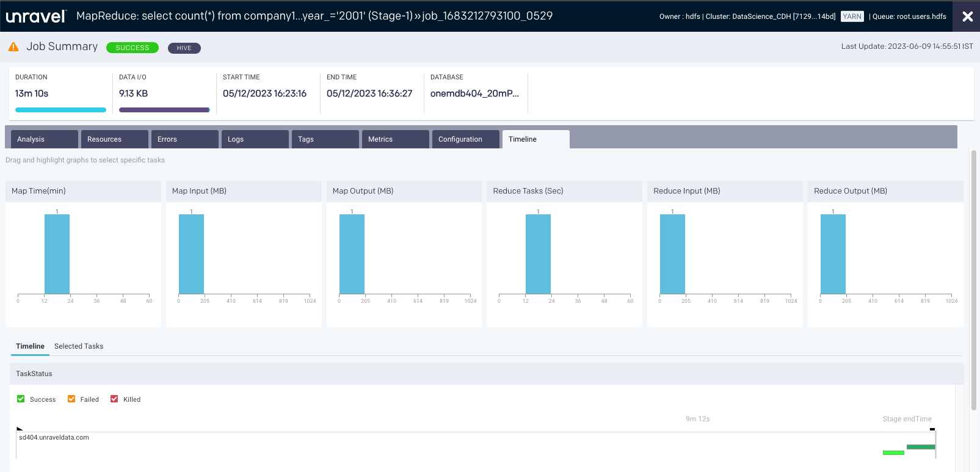980x472 pixels.
Task: Toggle the Success task status checkbox
Action: (21, 399)
